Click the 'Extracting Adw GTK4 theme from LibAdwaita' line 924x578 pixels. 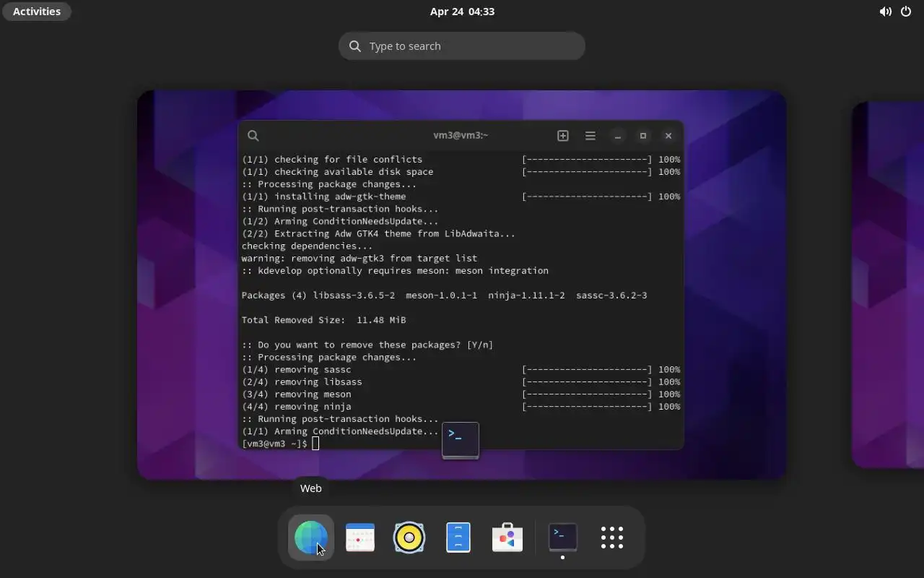pyautogui.click(x=378, y=234)
